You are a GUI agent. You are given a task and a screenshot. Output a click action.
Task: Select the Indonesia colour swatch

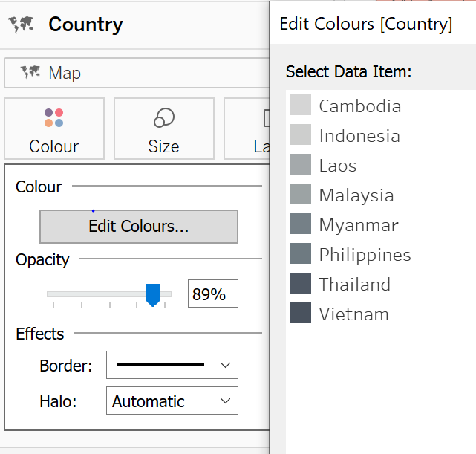(x=301, y=135)
